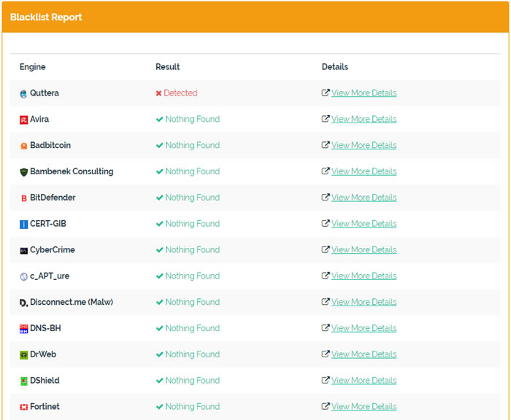Click the Result column header
Screen dimensions: 511x420
point(167,67)
